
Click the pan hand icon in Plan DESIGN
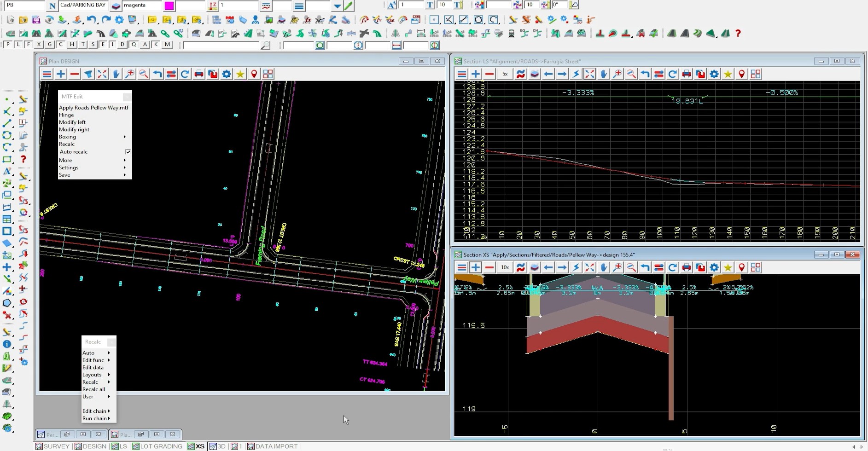tap(116, 74)
